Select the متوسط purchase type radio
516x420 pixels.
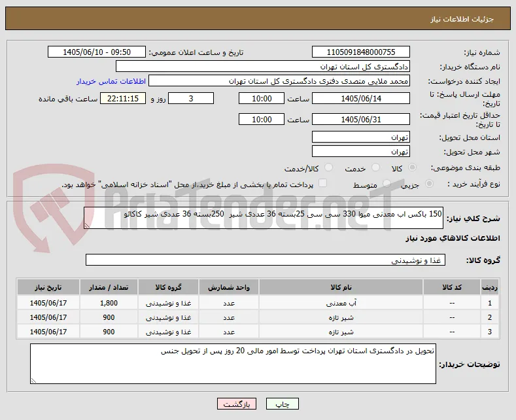[387, 184]
